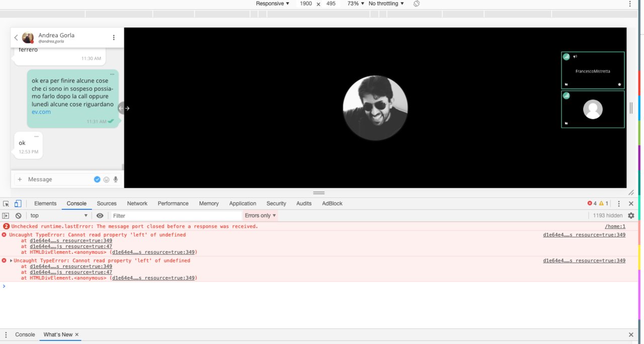Viewport: 644px width, 344px height.
Task: Switch to the Network tab
Action: 137,203
